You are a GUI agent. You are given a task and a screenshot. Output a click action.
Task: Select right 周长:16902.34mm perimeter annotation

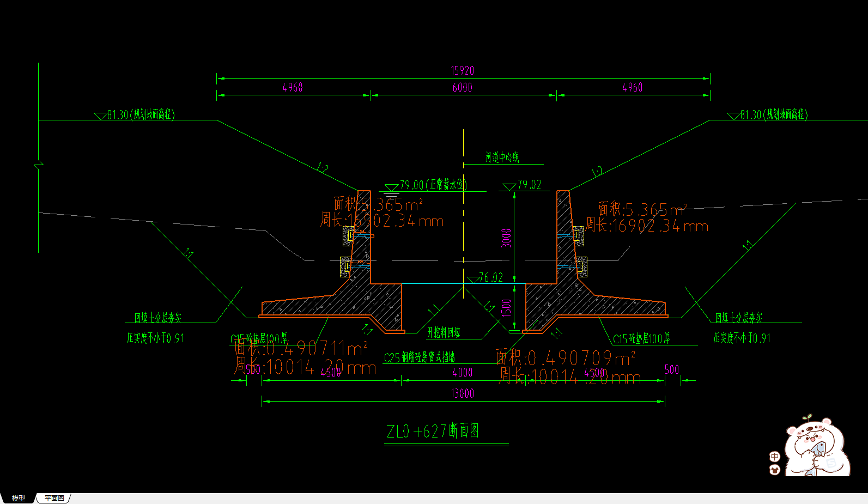[647, 226]
